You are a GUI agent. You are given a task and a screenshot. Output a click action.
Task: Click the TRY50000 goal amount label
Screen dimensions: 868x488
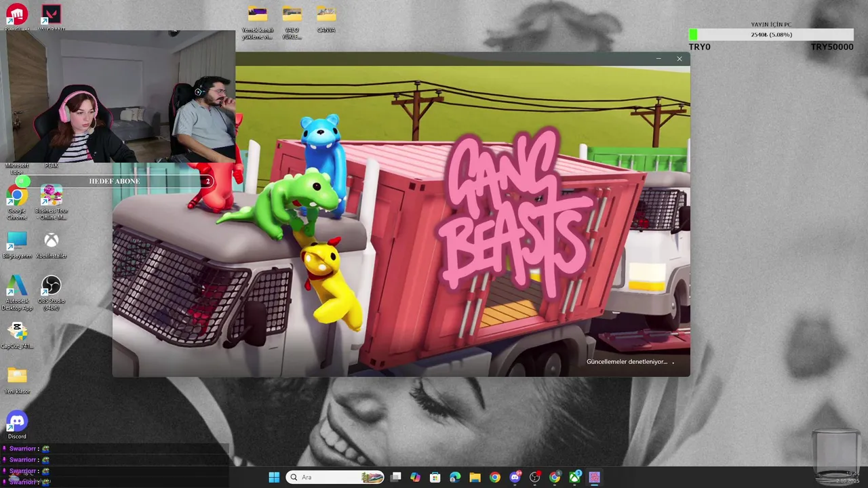click(832, 47)
